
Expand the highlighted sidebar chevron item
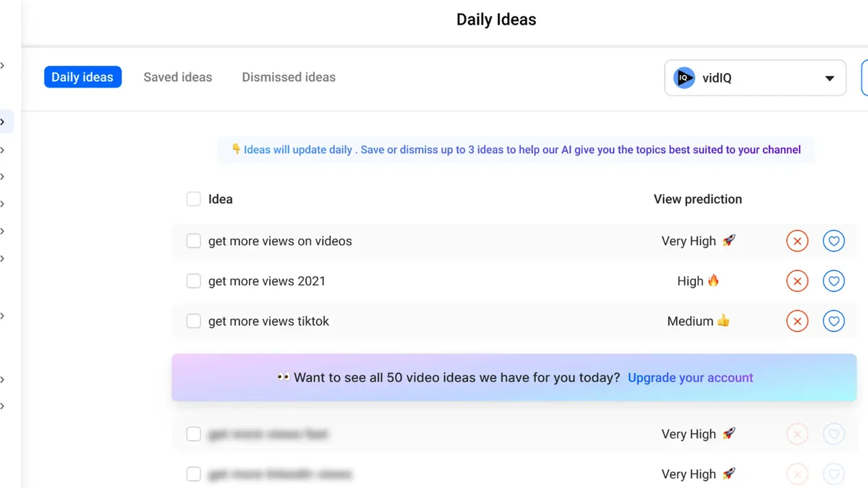4,122
